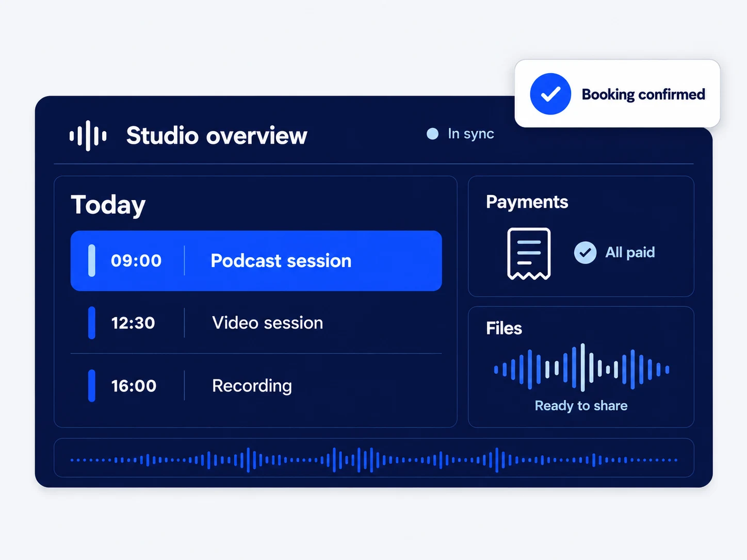Click the color marker bar beside 16:00
Viewport: 747px width, 560px height.
tap(92, 386)
